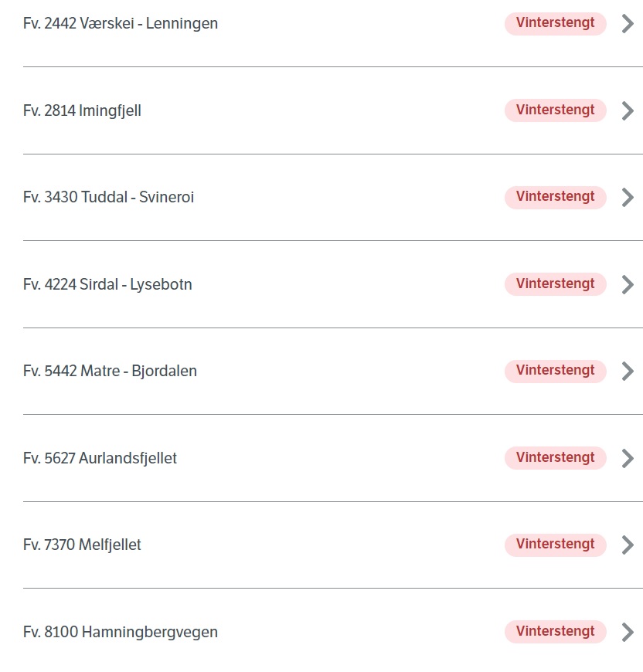The width and height of the screenshot is (643, 672).
Task: Open the Fv. 7370 Melfjellet listing
Action: click(82, 545)
